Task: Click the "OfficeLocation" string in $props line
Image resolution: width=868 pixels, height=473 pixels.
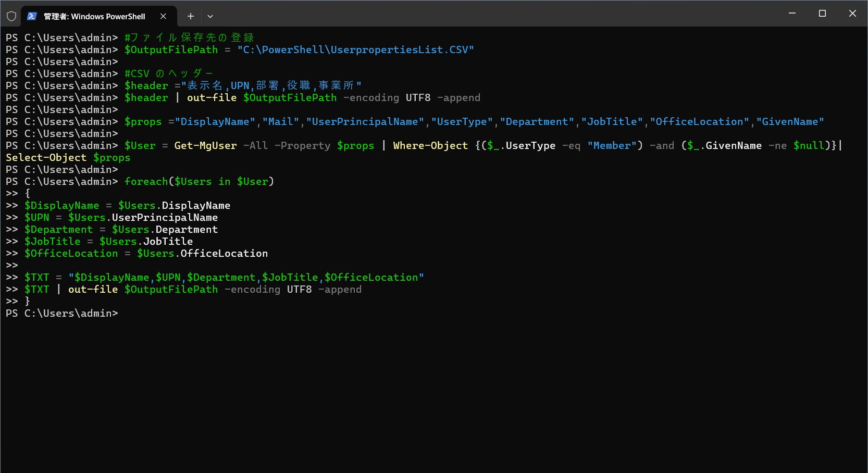Action: pos(700,121)
